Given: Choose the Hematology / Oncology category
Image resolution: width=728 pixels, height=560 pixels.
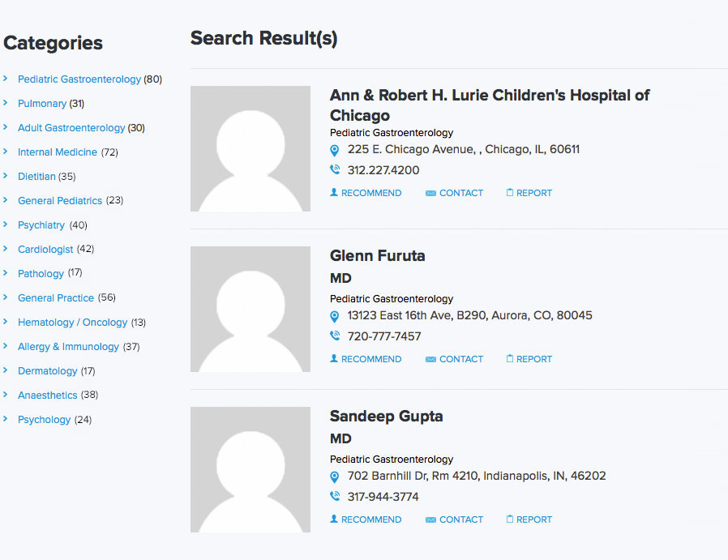Looking at the screenshot, I should [x=72, y=323].
